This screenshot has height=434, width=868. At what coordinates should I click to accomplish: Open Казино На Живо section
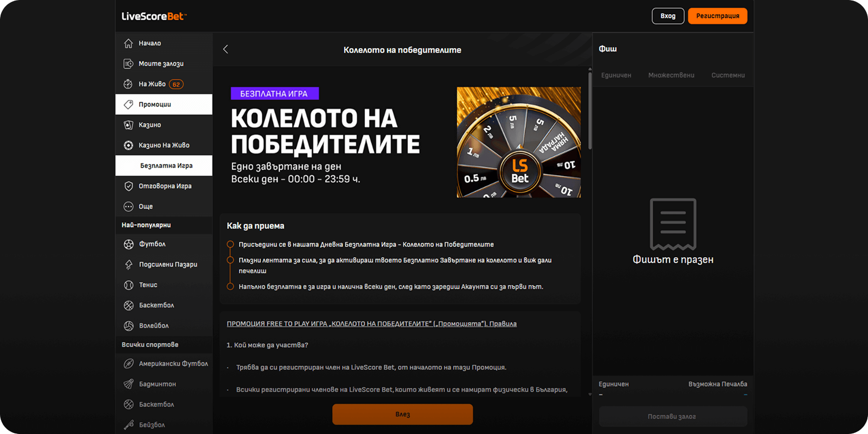(164, 145)
